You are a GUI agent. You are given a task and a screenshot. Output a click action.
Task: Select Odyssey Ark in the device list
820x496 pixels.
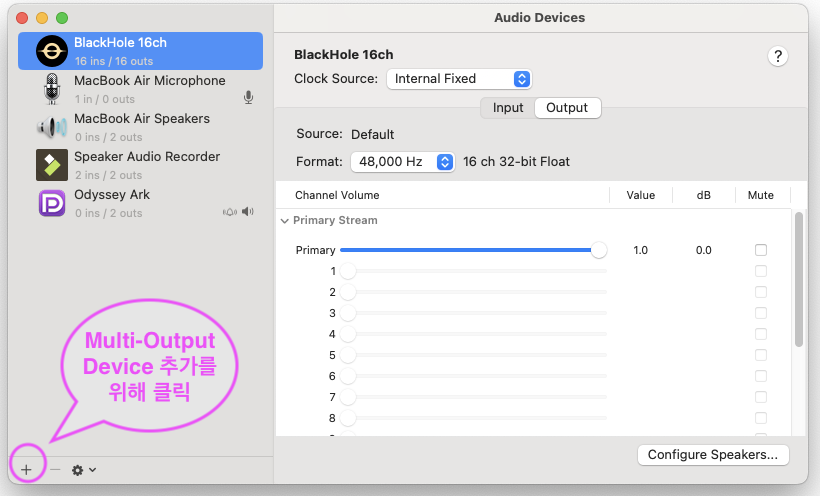(140, 204)
